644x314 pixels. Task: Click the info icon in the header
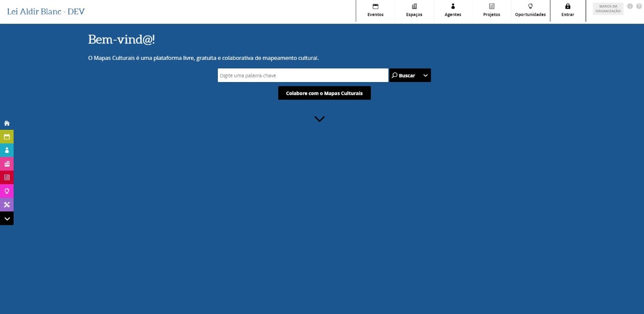click(630, 6)
